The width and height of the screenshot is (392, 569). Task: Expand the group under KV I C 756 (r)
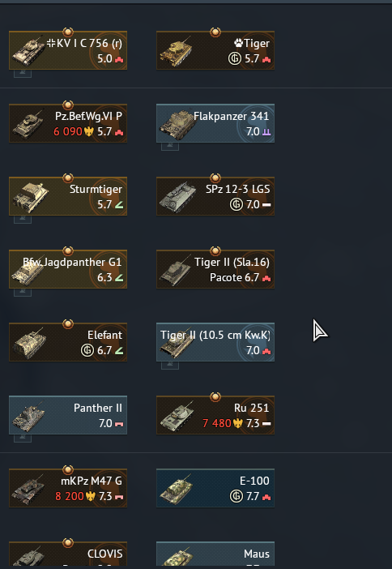(23, 73)
